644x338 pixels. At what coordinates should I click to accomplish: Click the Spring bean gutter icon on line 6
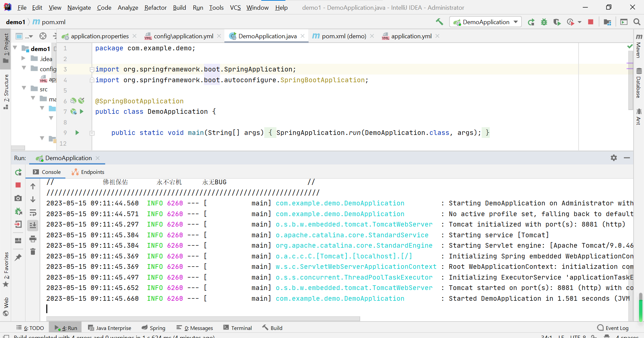pos(73,101)
